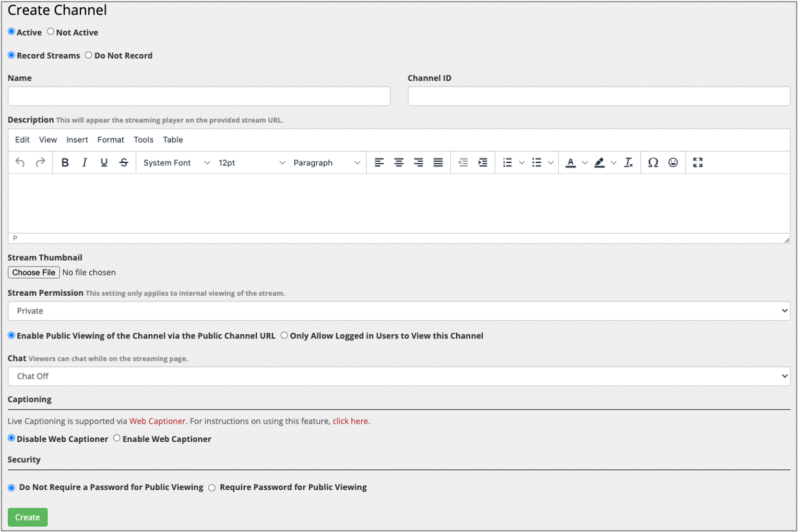This screenshot has height=532, width=798.
Task: Center align the description text
Action: (399, 163)
